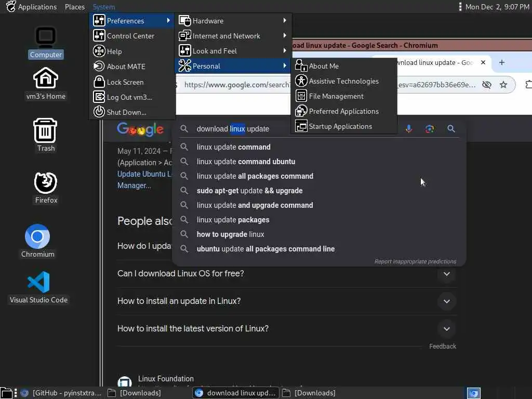Open Startup Applications settings
532x399 pixels.
click(344, 126)
